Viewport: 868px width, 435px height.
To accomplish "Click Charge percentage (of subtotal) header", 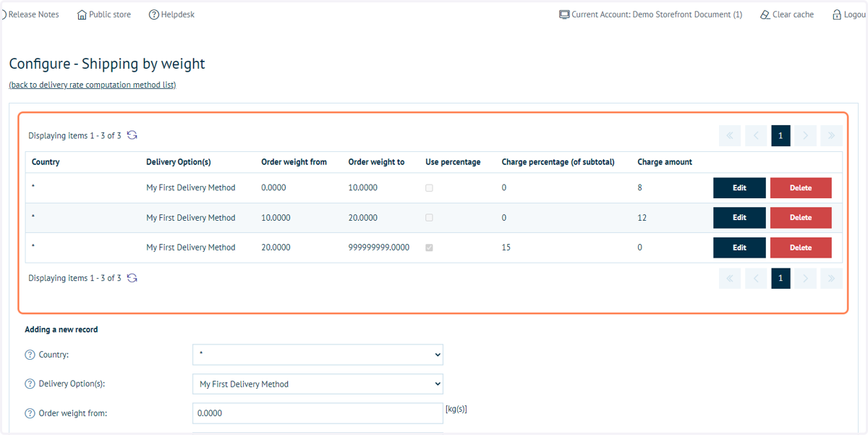I will click(x=558, y=162).
